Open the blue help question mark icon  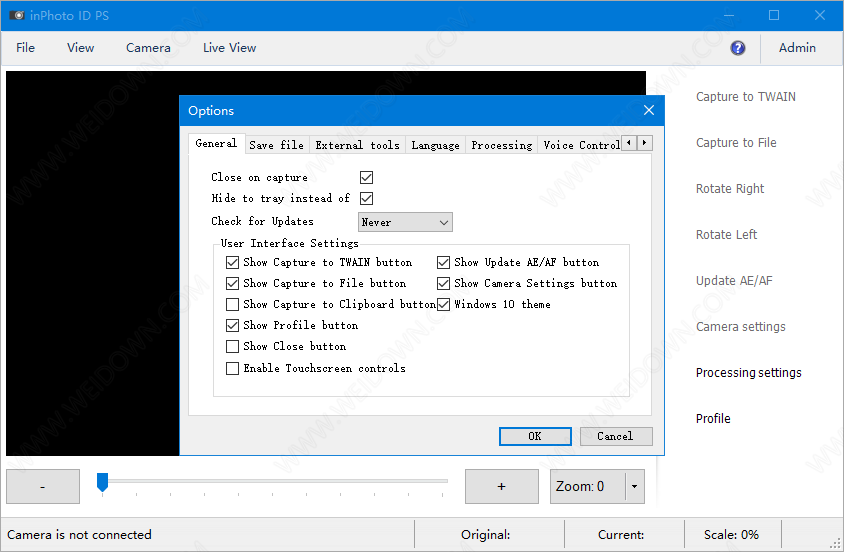(737, 48)
